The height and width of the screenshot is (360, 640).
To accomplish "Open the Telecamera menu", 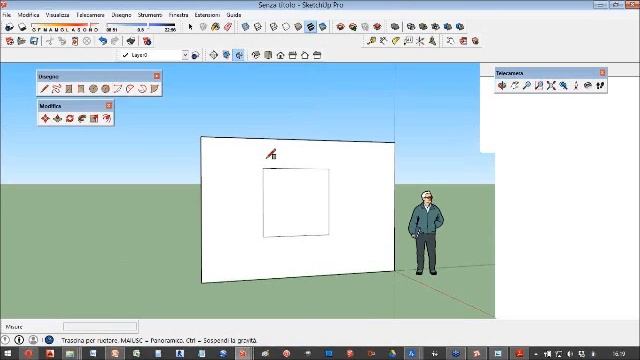I will [x=90, y=15].
